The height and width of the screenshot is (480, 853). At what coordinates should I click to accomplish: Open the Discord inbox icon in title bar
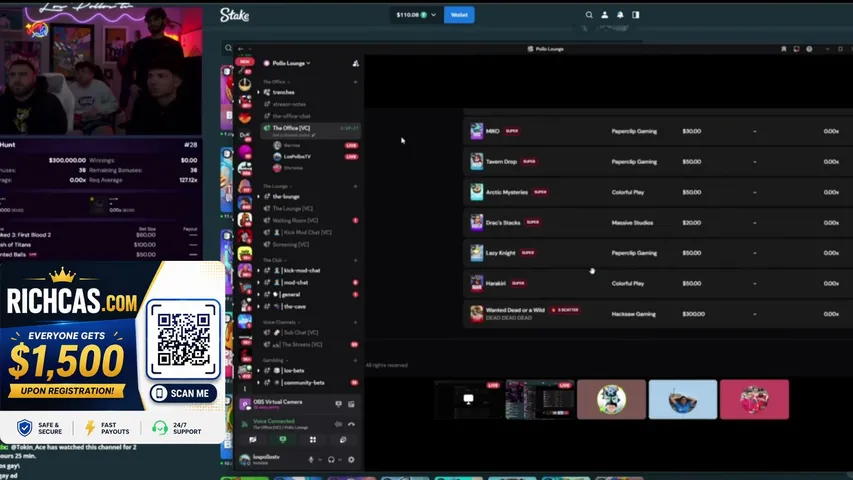pos(796,49)
